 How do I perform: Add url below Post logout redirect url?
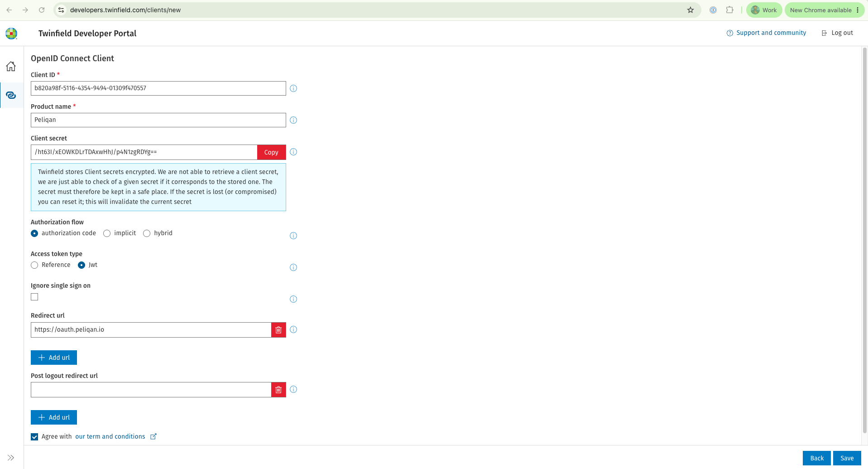point(54,417)
